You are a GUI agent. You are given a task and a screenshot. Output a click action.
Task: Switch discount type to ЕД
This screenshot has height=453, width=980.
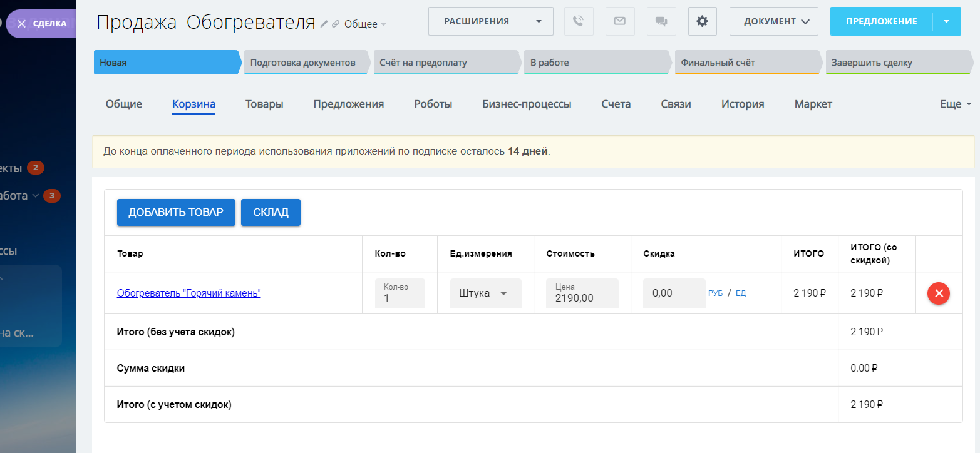coord(741,293)
